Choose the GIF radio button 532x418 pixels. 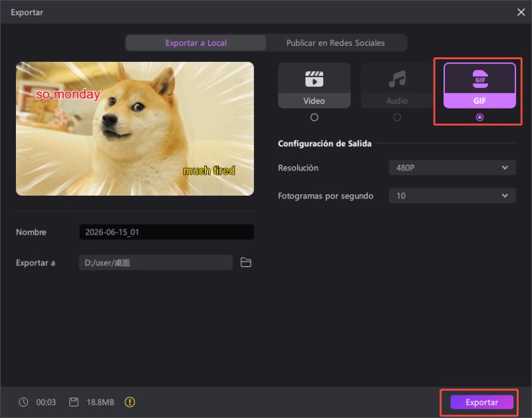(x=479, y=117)
